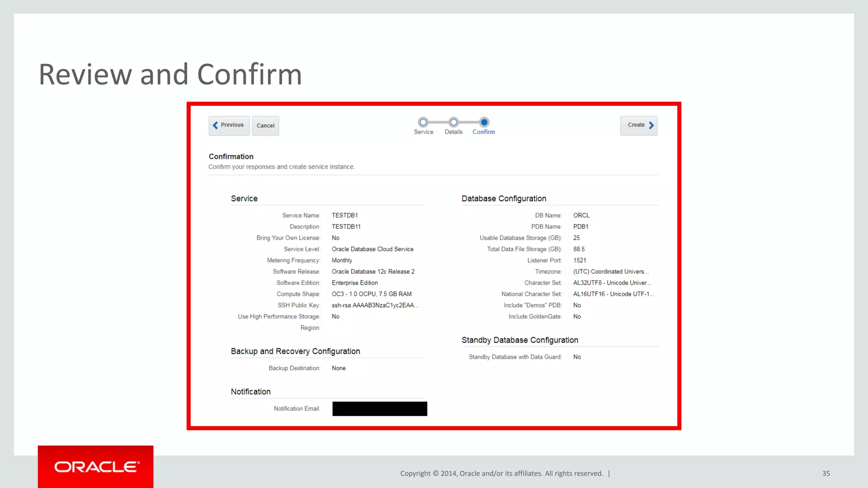Click Create to provision the instance
Viewport: 868px width, 488px height.
click(639, 125)
